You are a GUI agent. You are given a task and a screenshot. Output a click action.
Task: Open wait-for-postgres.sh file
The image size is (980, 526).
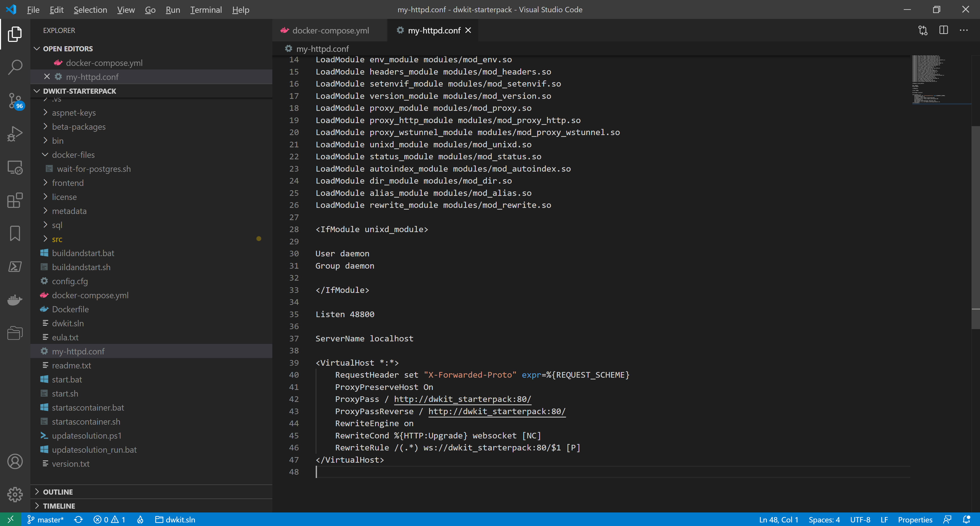pyautogui.click(x=94, y=169)
